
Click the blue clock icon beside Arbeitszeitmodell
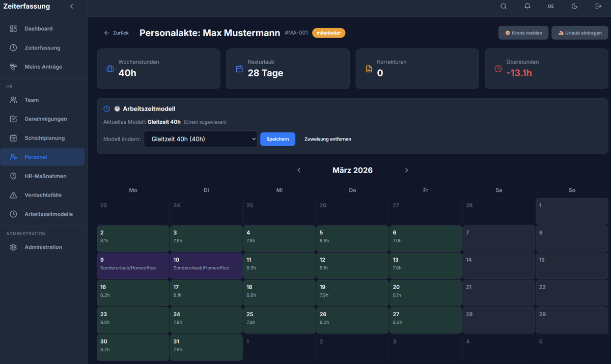point(106,109)
